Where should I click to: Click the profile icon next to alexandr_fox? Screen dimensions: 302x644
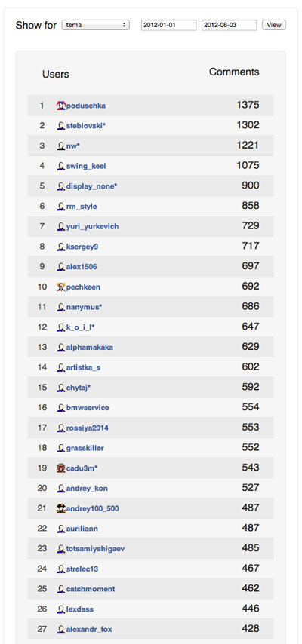[x=61, y=629]
